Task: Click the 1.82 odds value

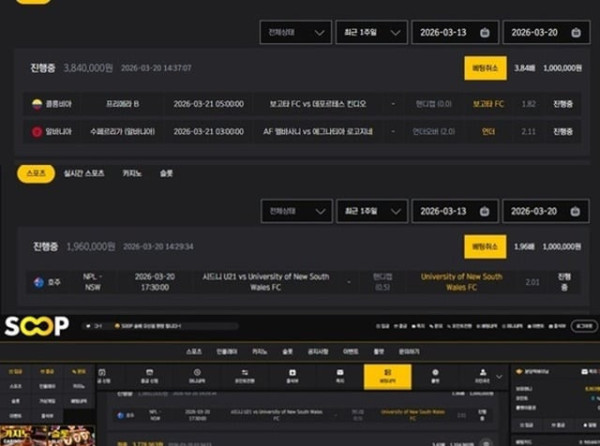Action: 528,104
